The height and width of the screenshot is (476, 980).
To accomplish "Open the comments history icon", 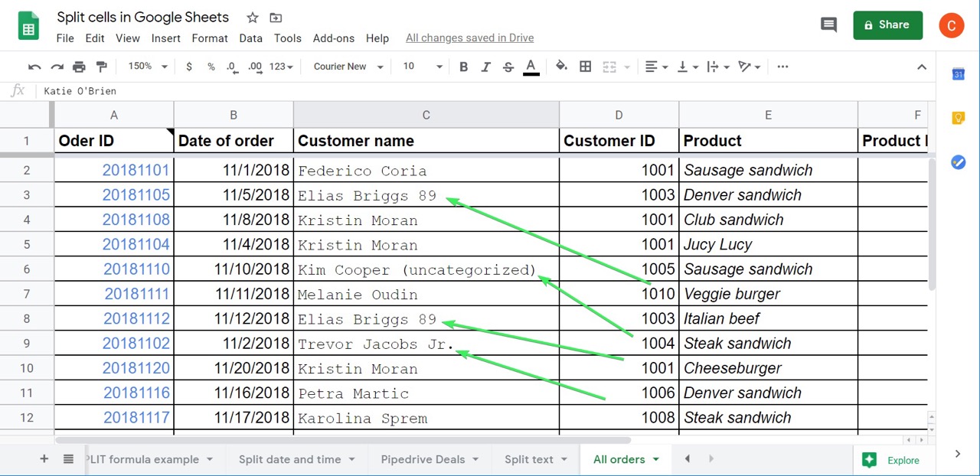I will (828, 25).
